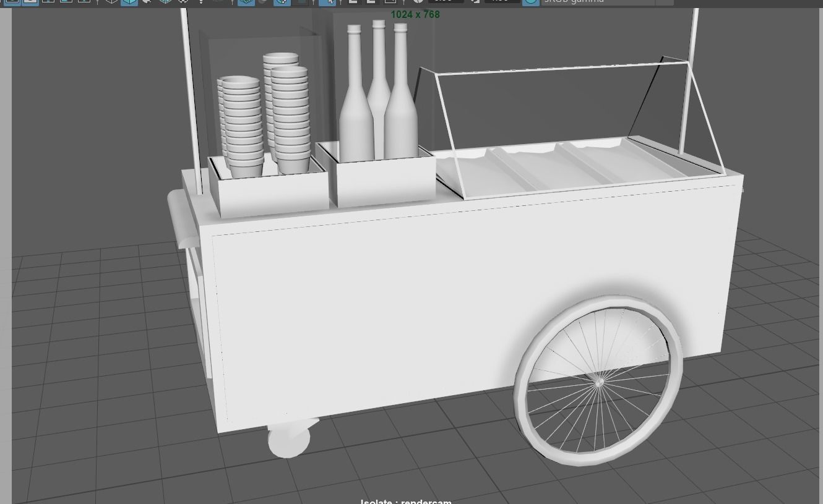
Task: Click the Isolate : rendercam viewport label
Action: click(406, 501)
